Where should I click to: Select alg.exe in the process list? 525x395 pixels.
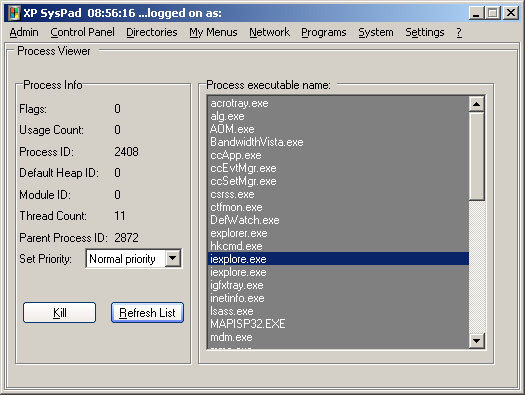click(x=338, y=116)
